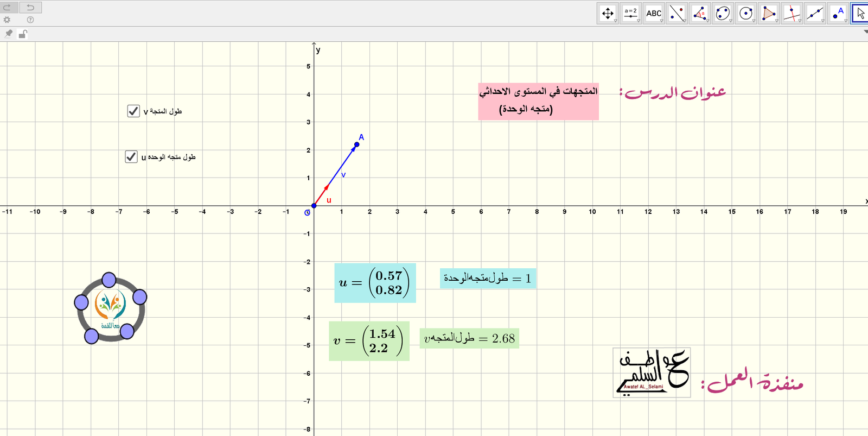Open the Perpendicular Line tool's dropdown triangle
868x436 pixels.
800,21
